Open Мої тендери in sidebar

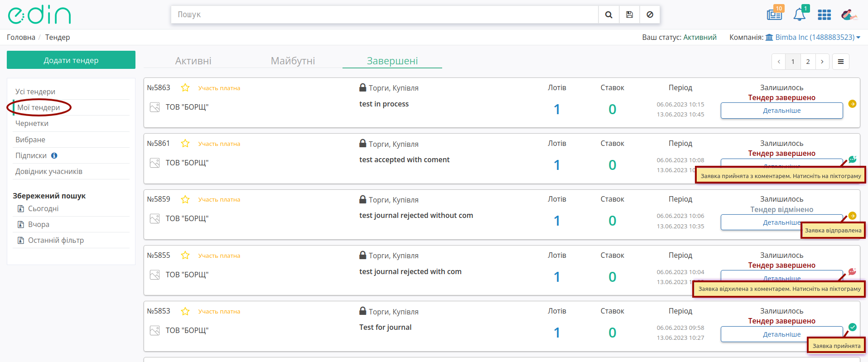point(39,107)
